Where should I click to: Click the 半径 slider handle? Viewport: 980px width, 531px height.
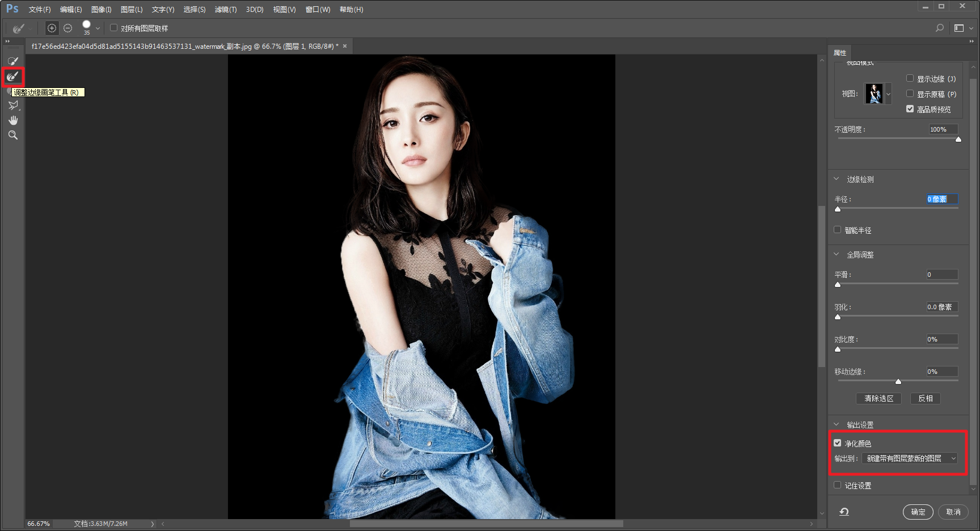(x=838, y=209)
